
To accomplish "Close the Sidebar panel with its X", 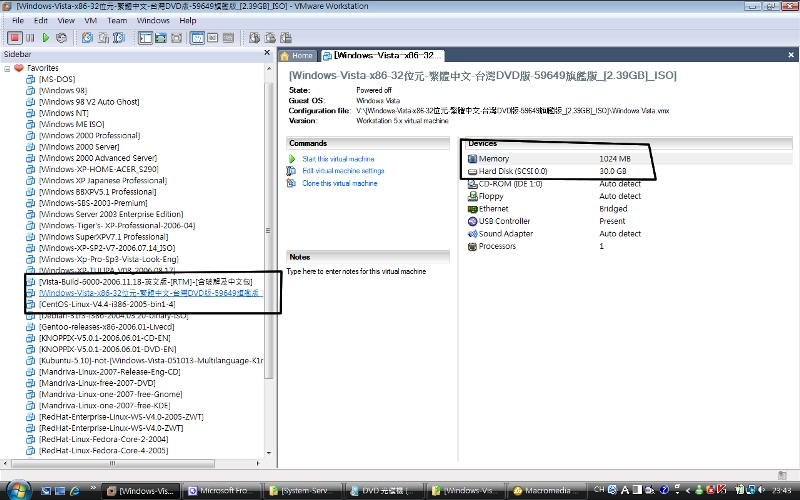I will coord(267,53).
